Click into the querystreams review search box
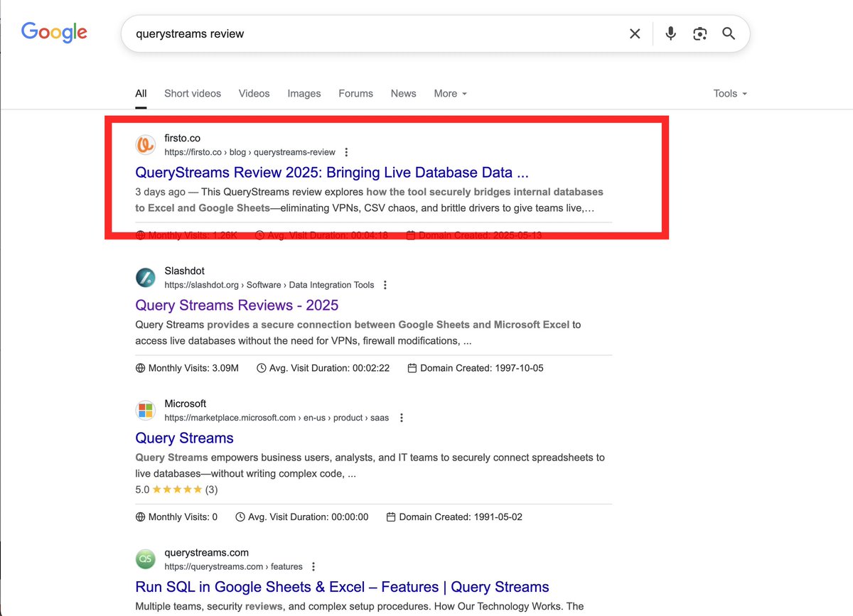 click(x=373, y=33)
